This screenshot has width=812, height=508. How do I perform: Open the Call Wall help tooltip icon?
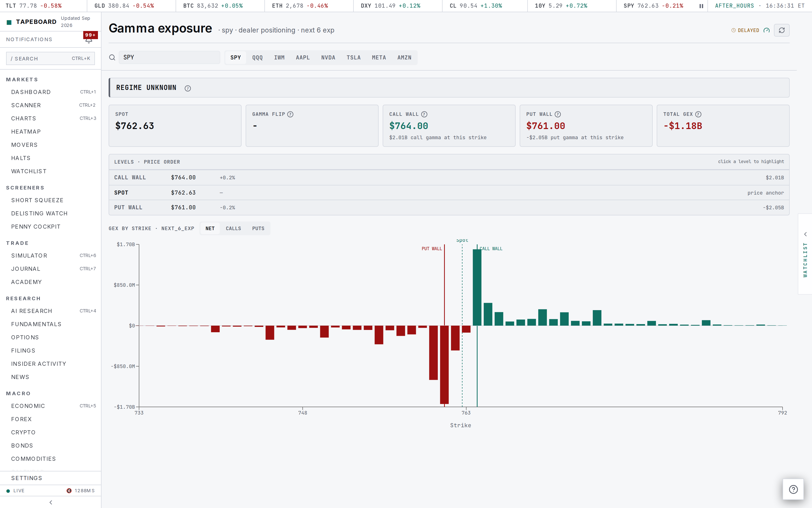click(424, 114)
